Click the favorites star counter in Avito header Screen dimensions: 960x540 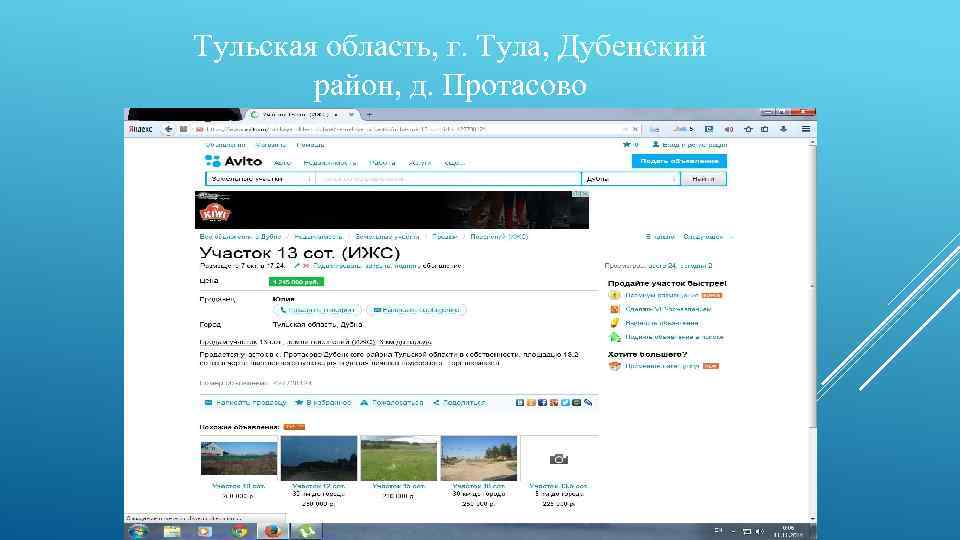tap(631, 144)
